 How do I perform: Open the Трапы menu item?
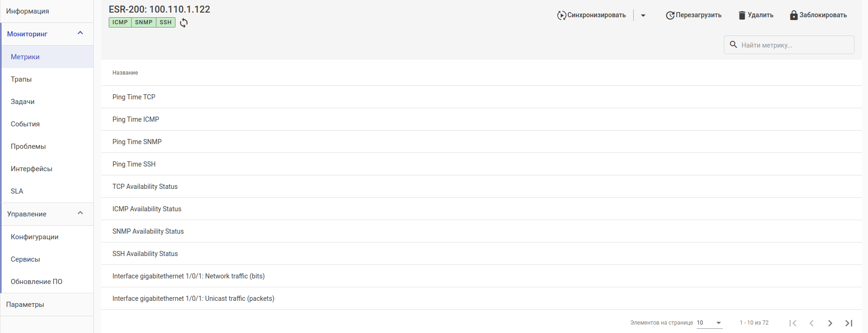pyautogui.click(x=21, y=79)
